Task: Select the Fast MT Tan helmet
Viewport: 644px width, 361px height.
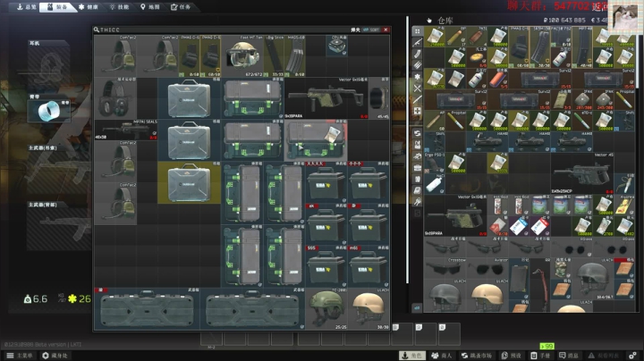Action: click(242, 56)
